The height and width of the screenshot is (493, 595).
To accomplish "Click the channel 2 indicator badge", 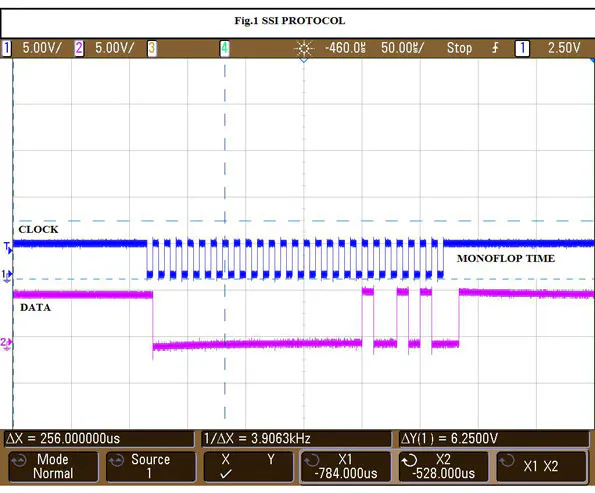I will 79,48.
